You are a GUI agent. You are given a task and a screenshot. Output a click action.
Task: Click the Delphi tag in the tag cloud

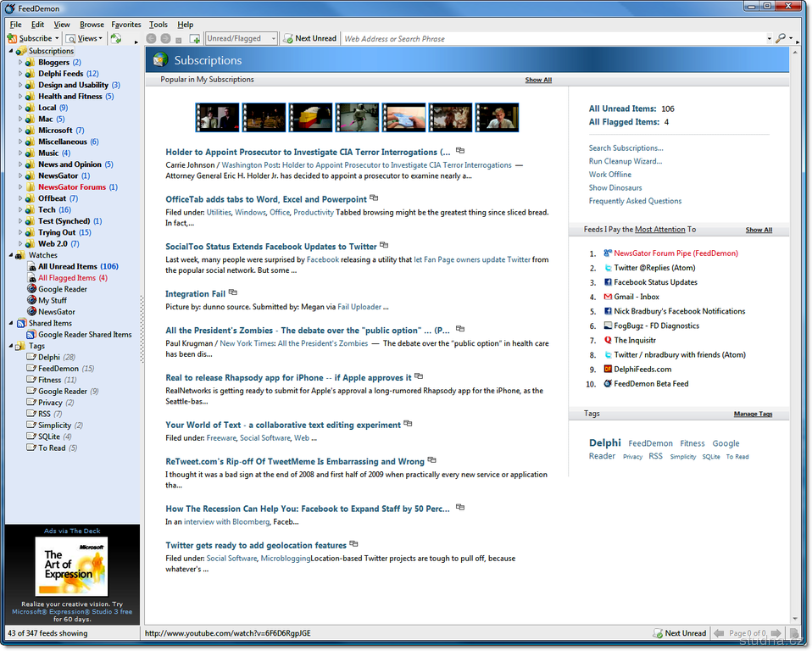tap(604, 442)
